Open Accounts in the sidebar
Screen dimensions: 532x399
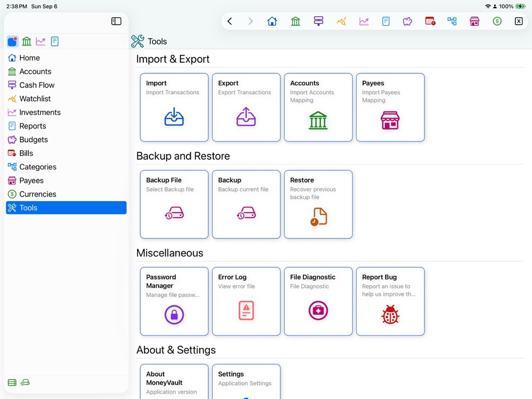(x=66, y=71)
